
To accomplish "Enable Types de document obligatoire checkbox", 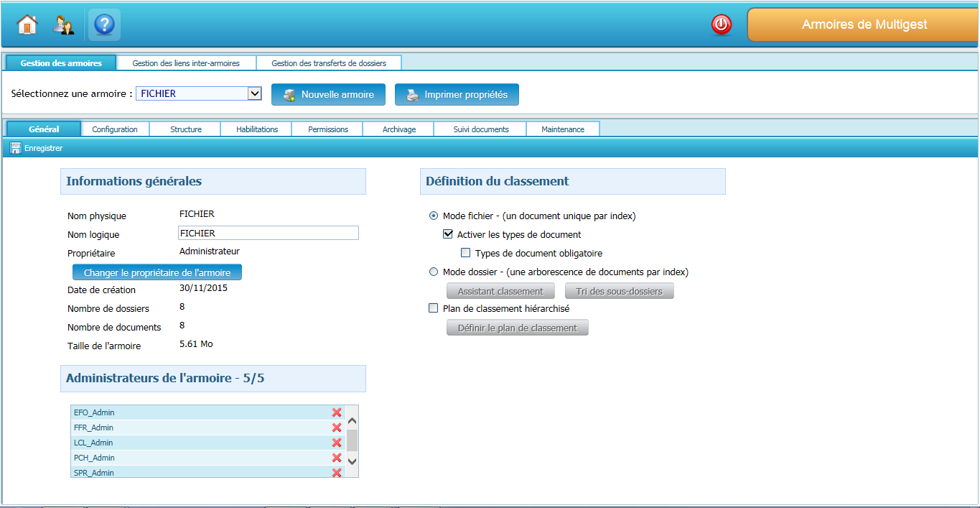I will (x=465, y=253).
